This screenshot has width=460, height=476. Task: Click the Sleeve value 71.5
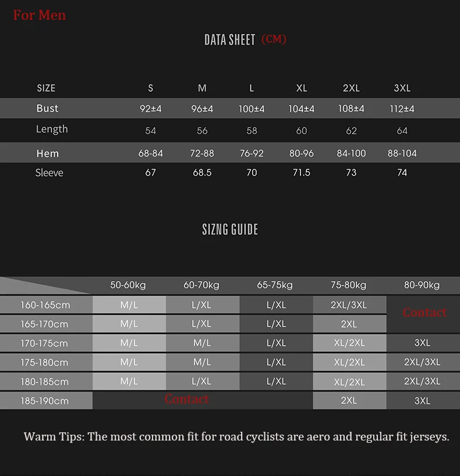302,172
